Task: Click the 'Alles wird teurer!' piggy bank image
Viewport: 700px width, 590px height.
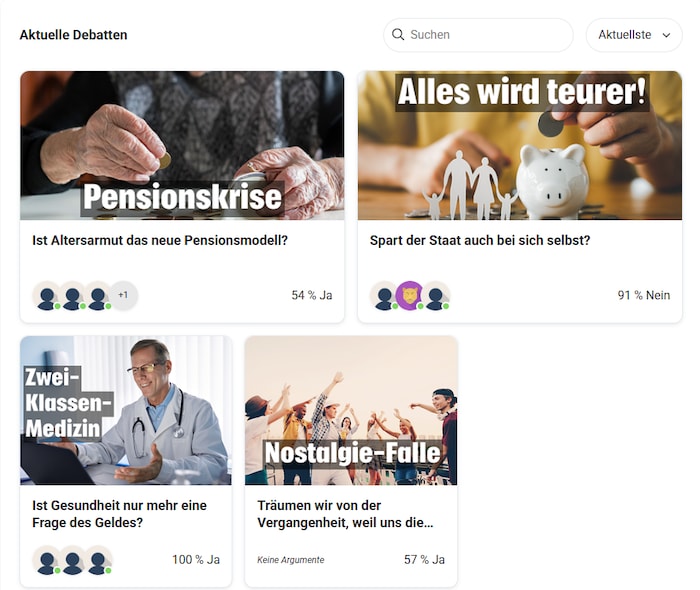Action: (520, 145)
